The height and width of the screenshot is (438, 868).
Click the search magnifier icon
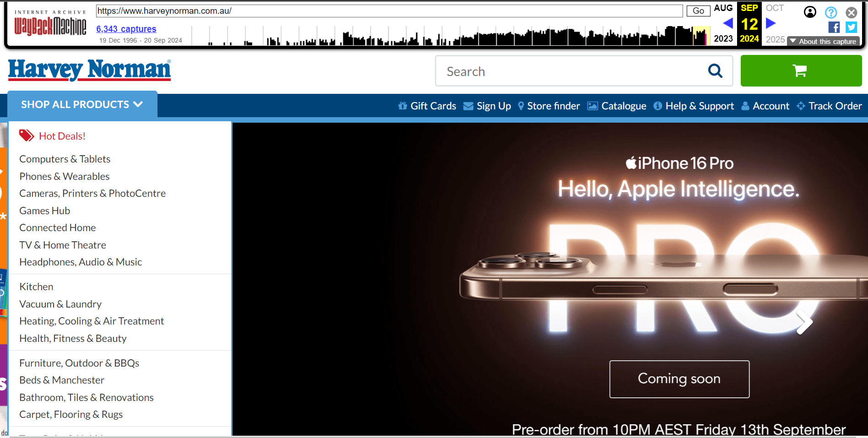[x=715, y=71]
